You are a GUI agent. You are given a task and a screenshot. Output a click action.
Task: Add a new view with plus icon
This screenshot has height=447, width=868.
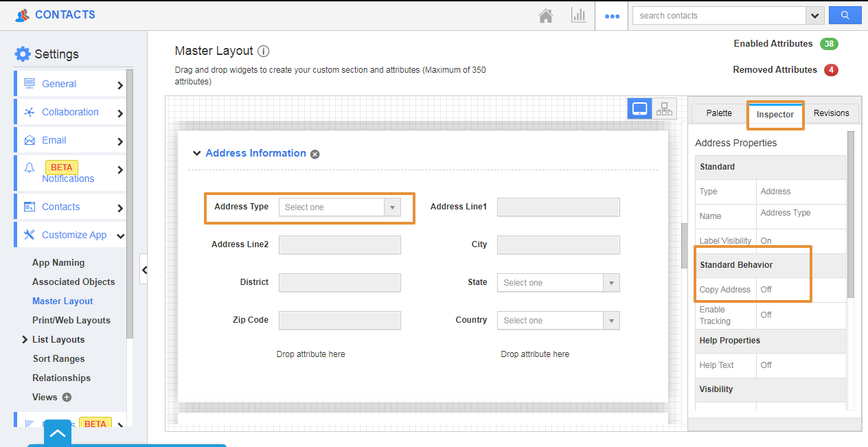[67, 397]
